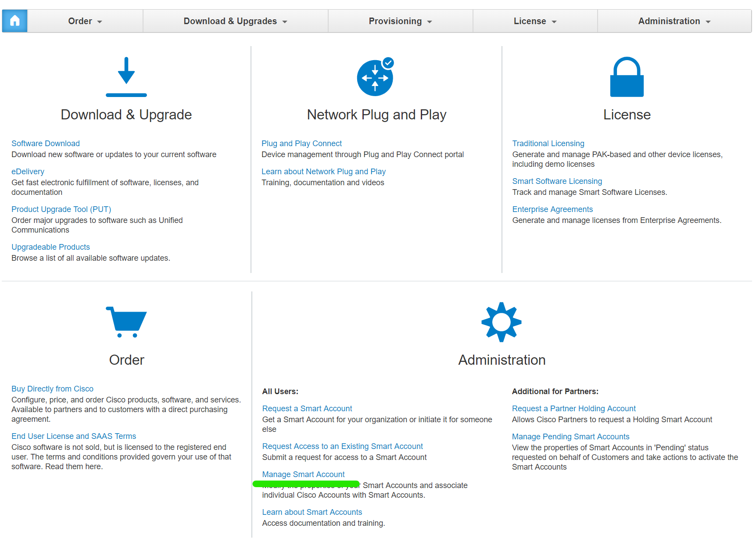Expand the Administration menu in navbar

(x=674, y=21)
